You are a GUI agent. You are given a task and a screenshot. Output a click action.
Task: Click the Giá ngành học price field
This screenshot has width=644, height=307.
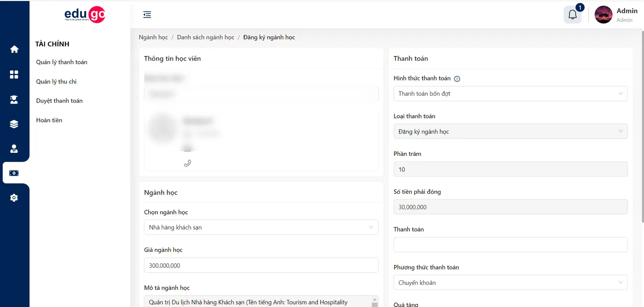(261, 265)
